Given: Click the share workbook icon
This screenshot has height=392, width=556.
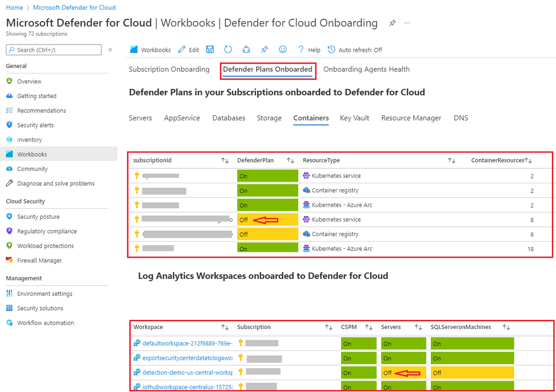Looking at the screenshot, I should tap(246, 50).
